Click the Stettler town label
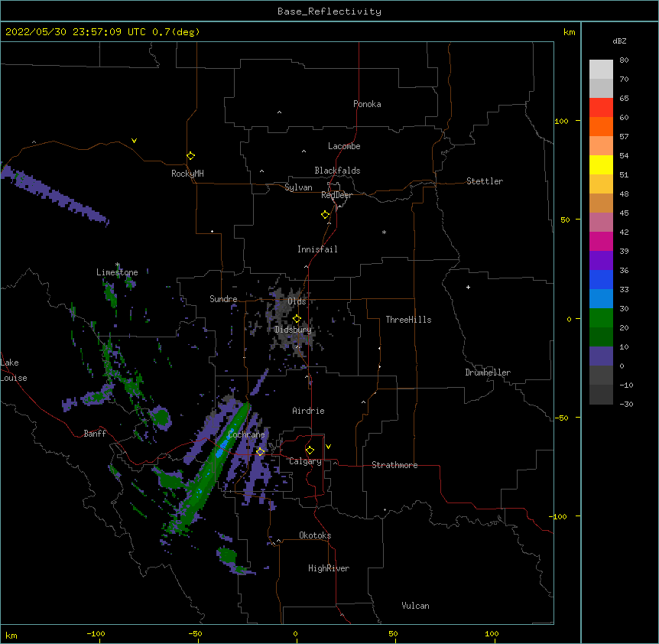659x644 pixels. click(485, 181)
